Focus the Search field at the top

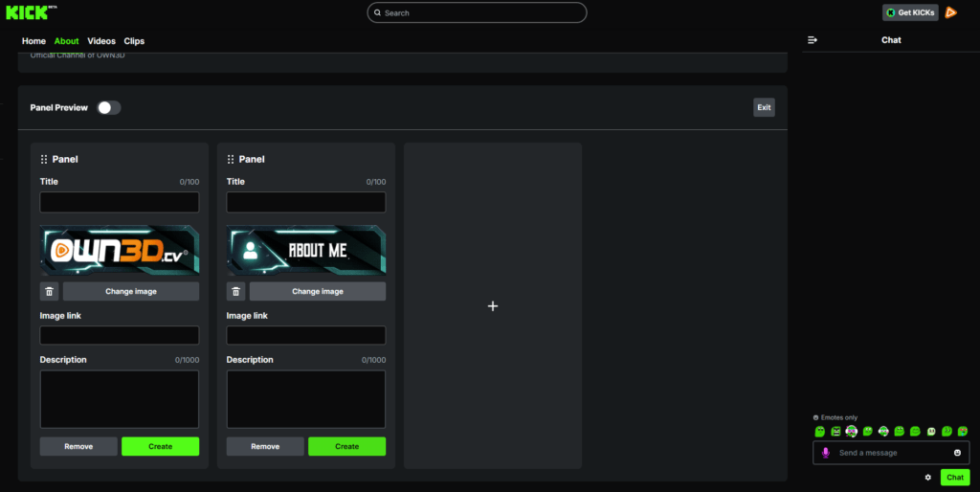click(477, 12)
